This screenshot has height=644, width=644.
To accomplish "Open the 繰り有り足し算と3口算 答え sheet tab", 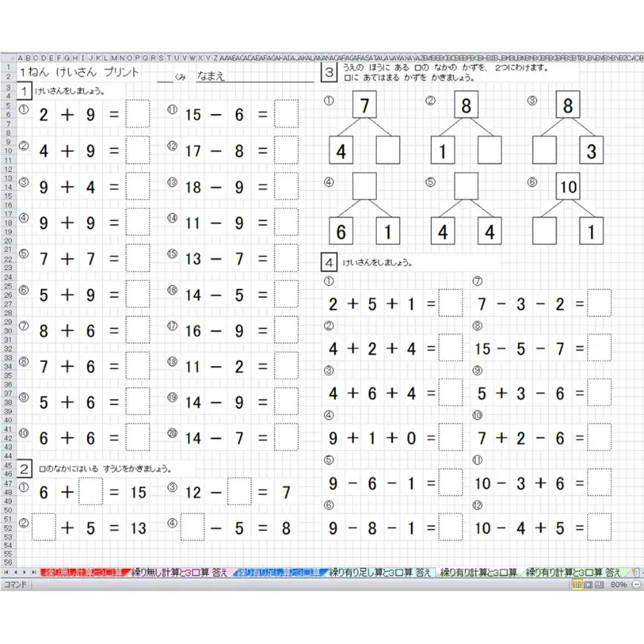I will pos(380,572).
